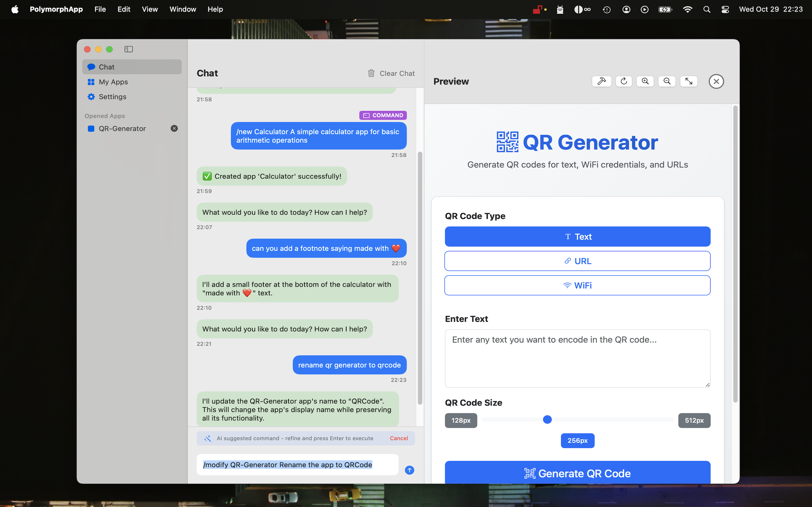Click the QR Code Size slider handle

548,419
